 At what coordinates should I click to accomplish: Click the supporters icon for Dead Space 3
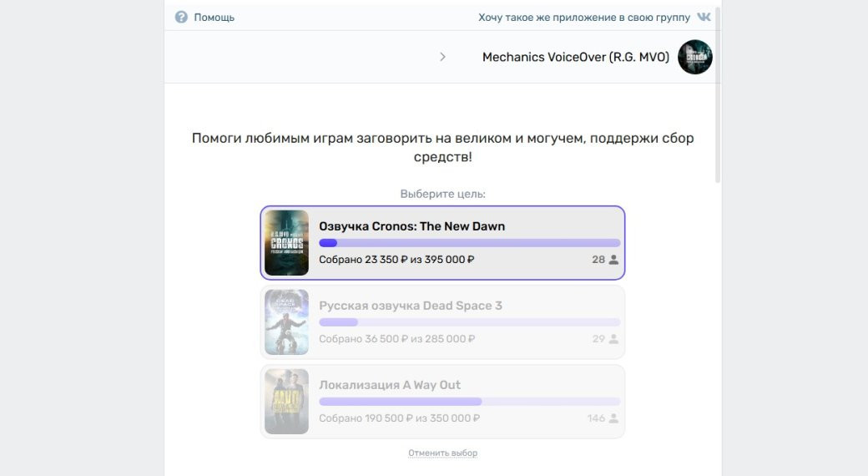[x=613, y=339]
